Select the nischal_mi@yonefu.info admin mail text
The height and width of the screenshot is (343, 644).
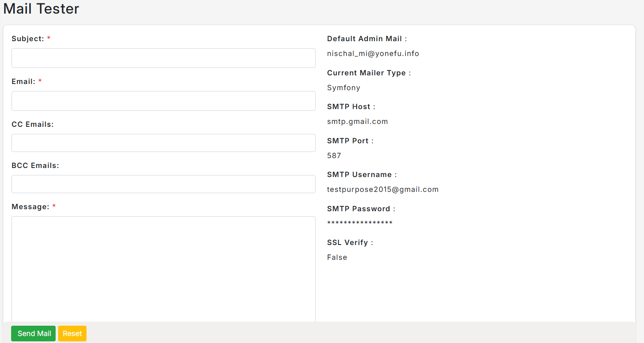(x=373, y=54)
